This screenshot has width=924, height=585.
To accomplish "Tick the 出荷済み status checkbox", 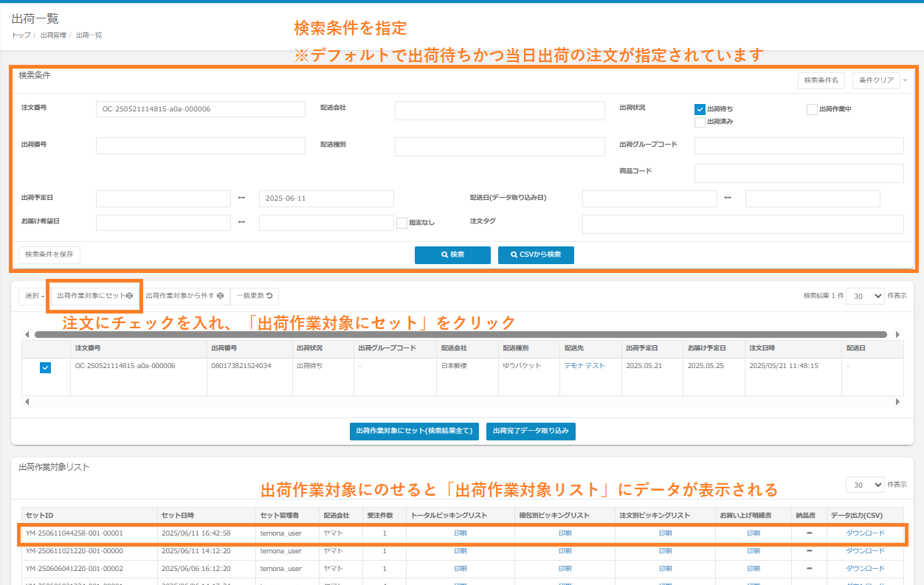I will 700,122.
